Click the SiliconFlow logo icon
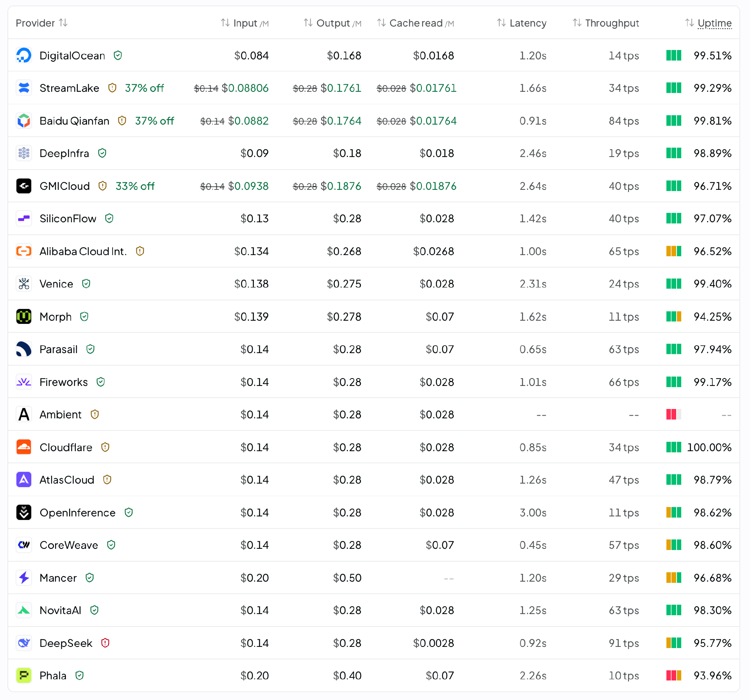The width and height of the screenshot is (750, 700). tap(24, 218)
